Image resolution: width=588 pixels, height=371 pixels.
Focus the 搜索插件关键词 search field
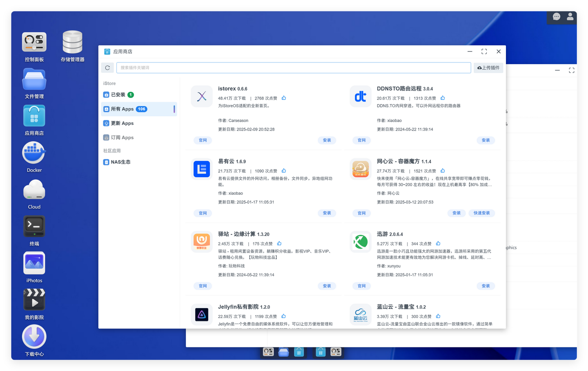click(294, 68)
